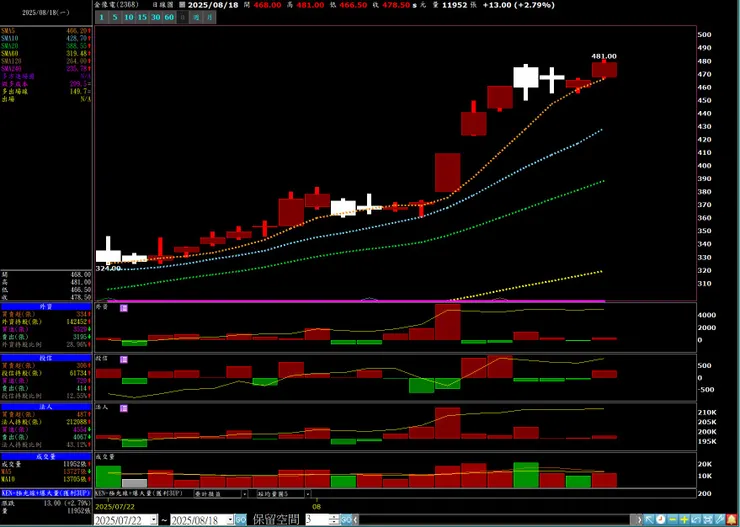Click the SMA60 legend row
The image size is (740, 527).
46,53
